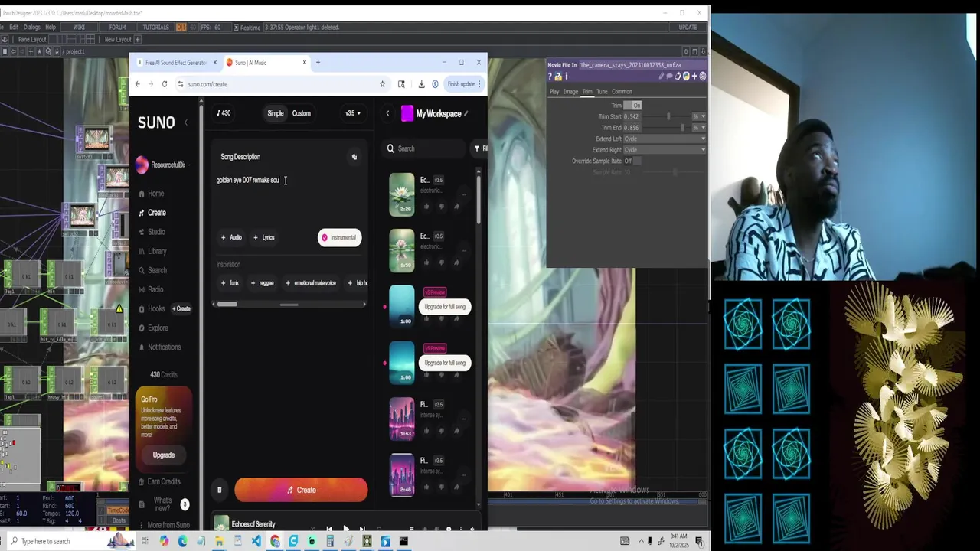Viewport: 980px width, 551px height.
Task: Click TouchDesigner UPDATE button
Action: pos(688,28)
